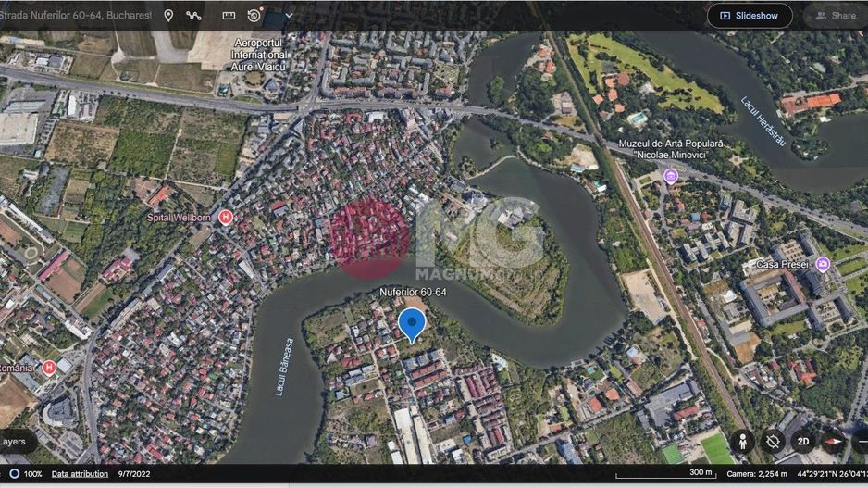Expand the toolbar dropdown chevron

(x=289, y=16)
